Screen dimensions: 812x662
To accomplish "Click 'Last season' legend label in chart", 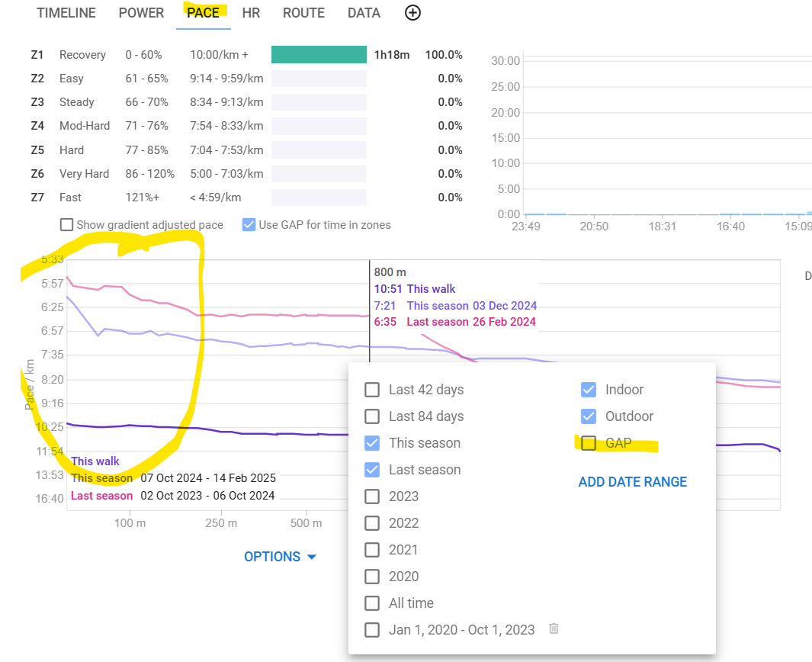I will (102, 496).
